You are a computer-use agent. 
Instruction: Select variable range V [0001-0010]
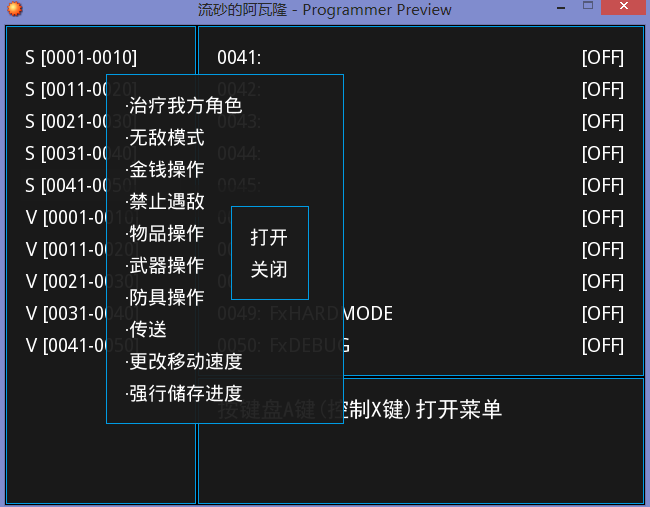click(82, 217)
